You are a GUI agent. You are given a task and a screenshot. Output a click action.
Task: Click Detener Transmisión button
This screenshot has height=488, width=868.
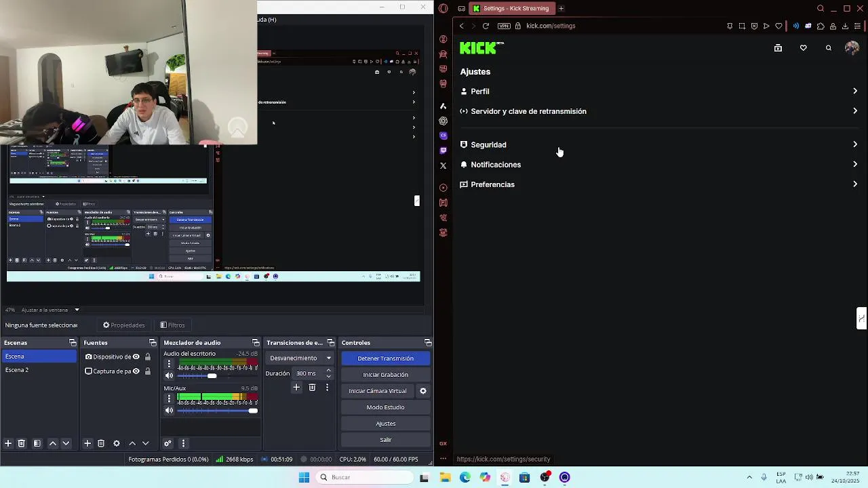click(x=385, y=358)
